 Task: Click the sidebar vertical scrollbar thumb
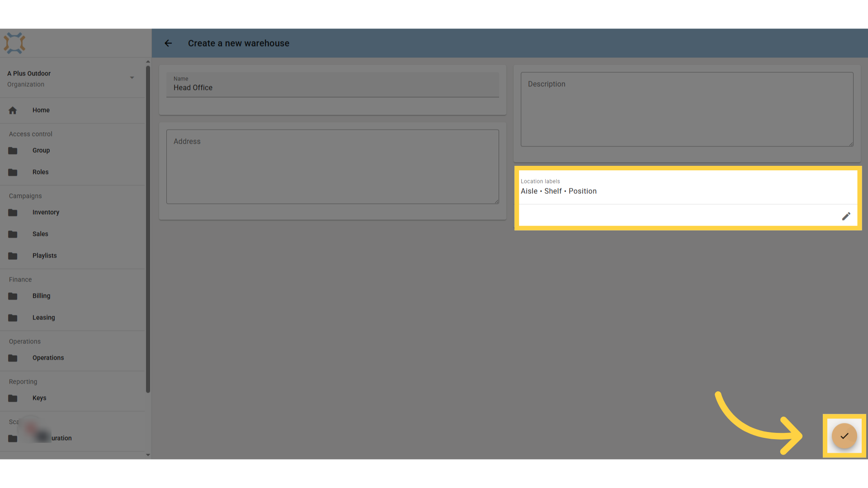click(x=148, y=230)
